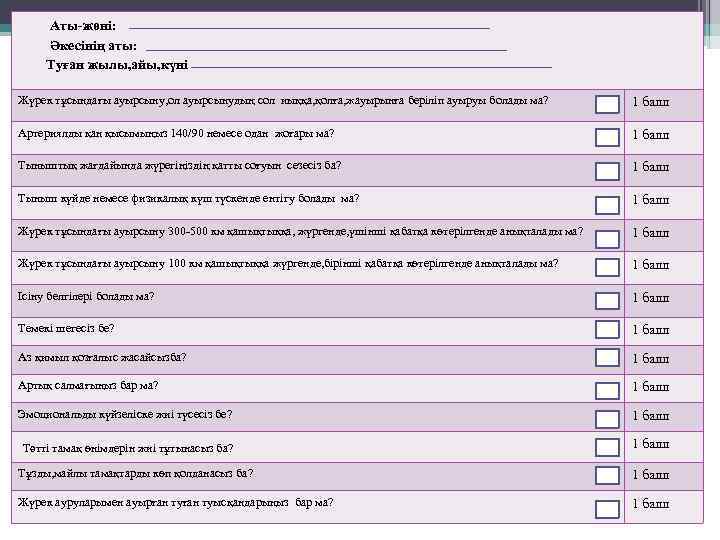Tick the checkbox for the 140/90 blood pressure question
This screenshot has width=720, height=540.
pyautogui.click(x=607, y=138)
